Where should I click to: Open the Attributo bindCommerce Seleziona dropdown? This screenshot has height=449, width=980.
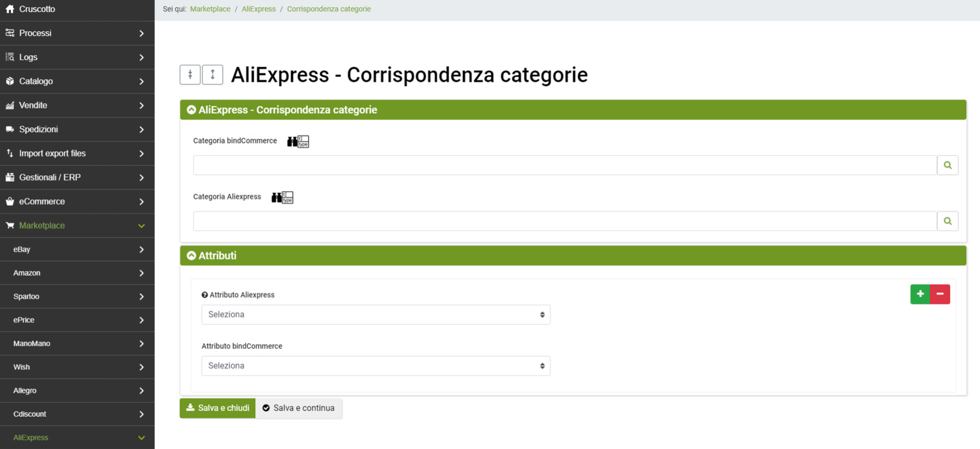click(x=376, y=366)
